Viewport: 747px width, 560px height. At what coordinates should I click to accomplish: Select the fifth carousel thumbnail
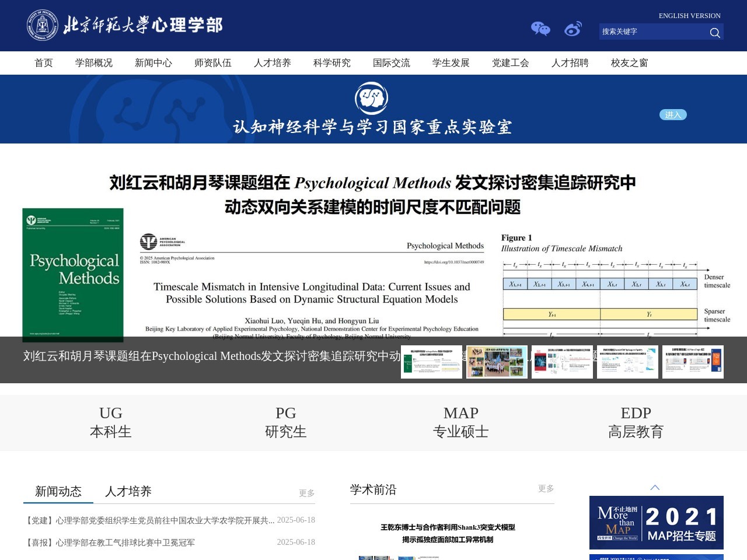click(693, 362)
